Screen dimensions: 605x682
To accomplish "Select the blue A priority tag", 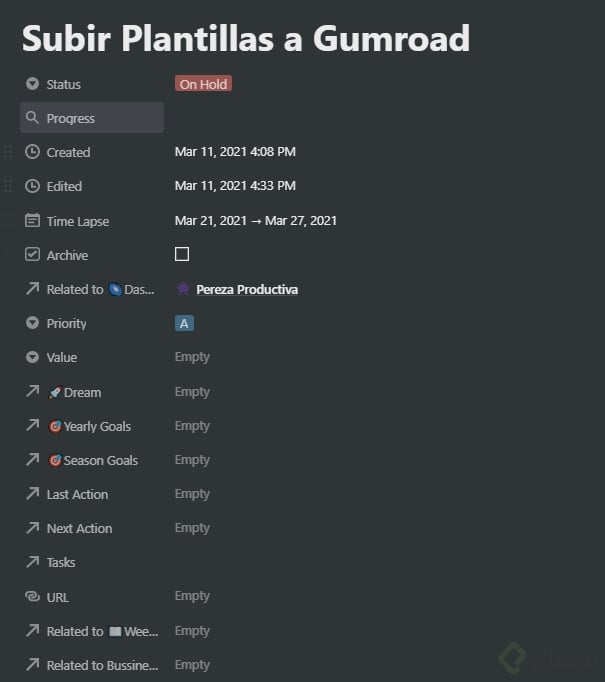I will (x=184, y=323).
